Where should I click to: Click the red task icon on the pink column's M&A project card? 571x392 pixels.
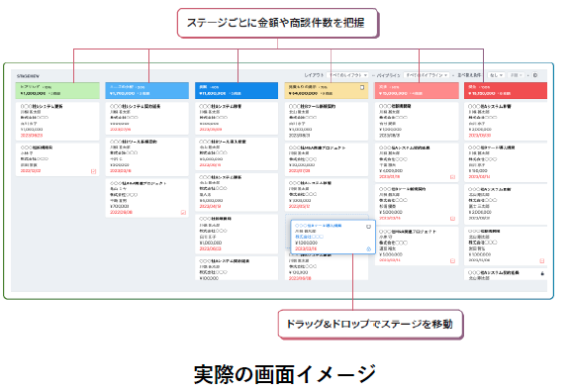[x=452, y=261]
